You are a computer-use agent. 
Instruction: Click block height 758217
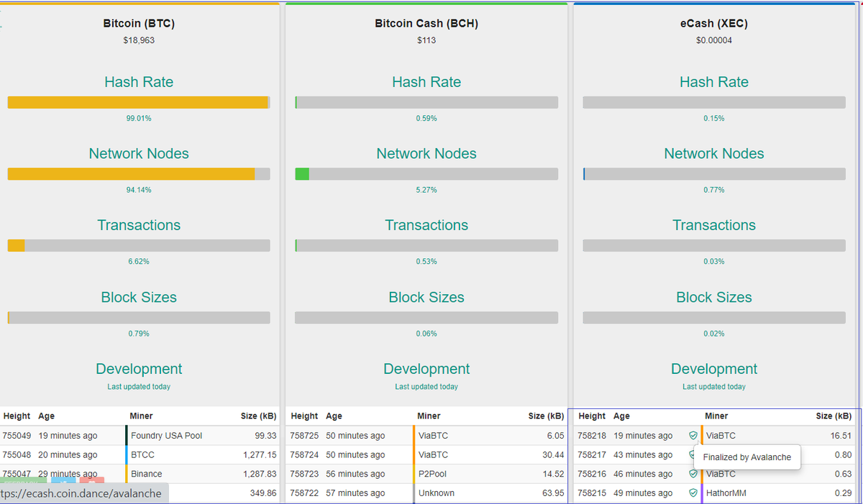point(592,455)
